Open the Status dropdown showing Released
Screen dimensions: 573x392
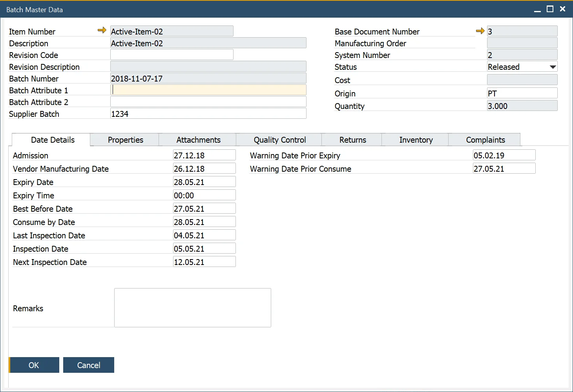[552, 66]
